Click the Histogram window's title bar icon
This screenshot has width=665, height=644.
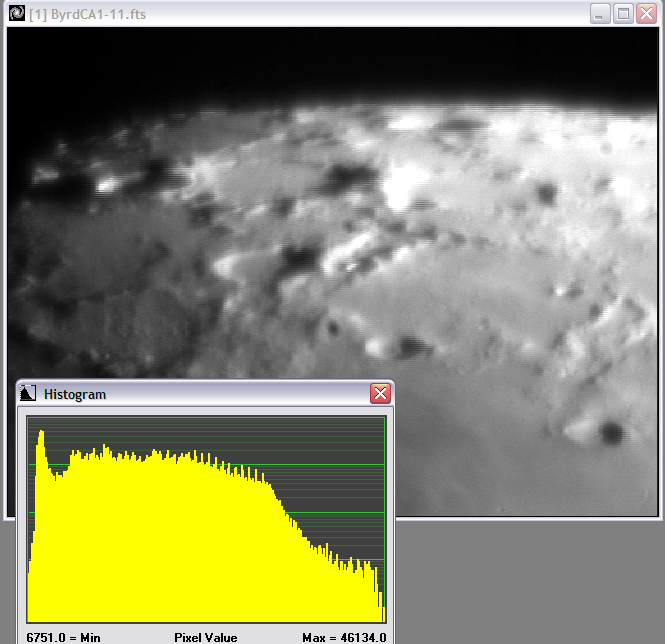click(x=28, y=394)
